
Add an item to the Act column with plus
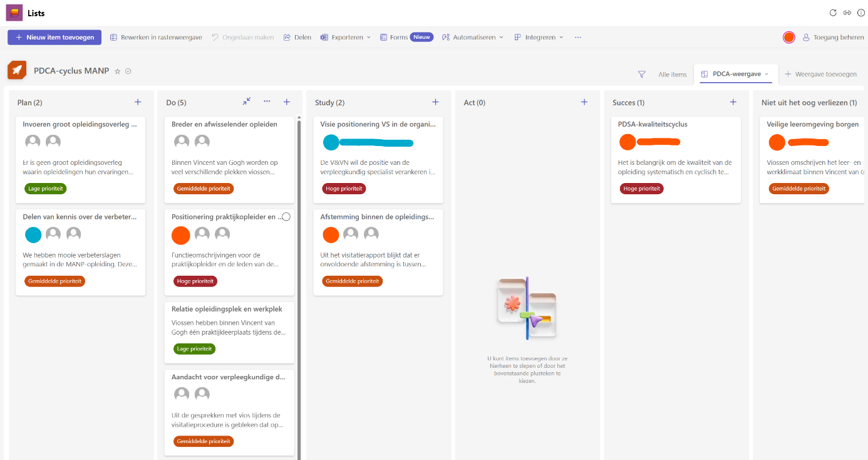pyautogui.click(x=584, y=102)
